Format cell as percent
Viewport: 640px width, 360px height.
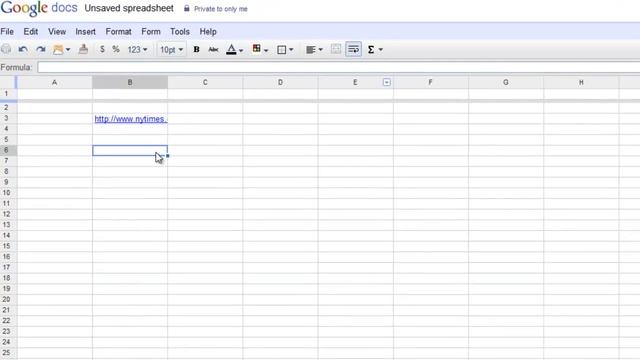(x=116, y=49)
